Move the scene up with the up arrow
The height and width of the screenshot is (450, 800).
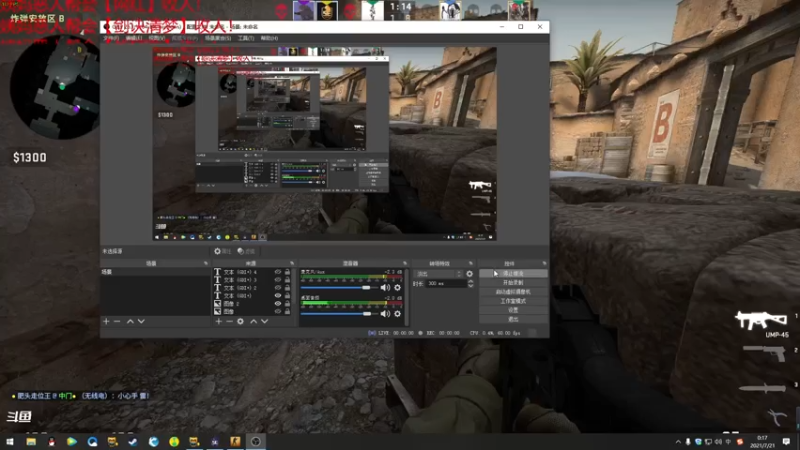(130, 321)
